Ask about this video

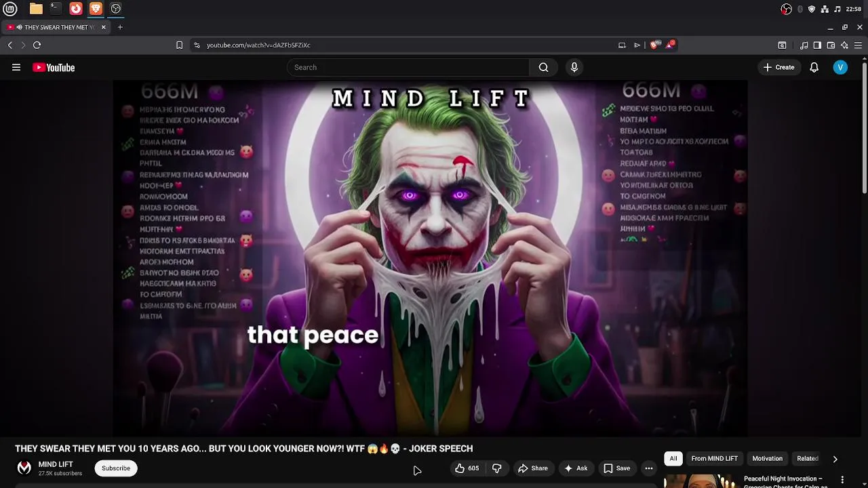coord(576,468)
